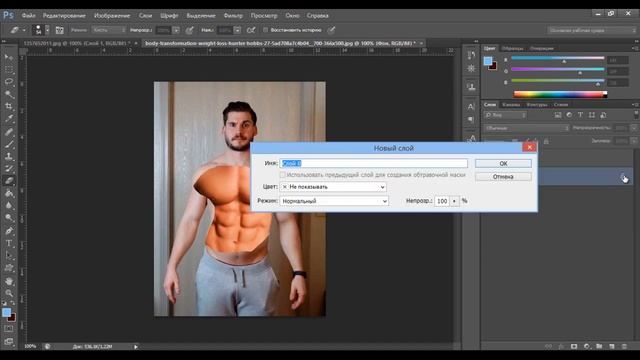
Task: Toggle layer filter switch in Layers panel
Action: [636, 115]
